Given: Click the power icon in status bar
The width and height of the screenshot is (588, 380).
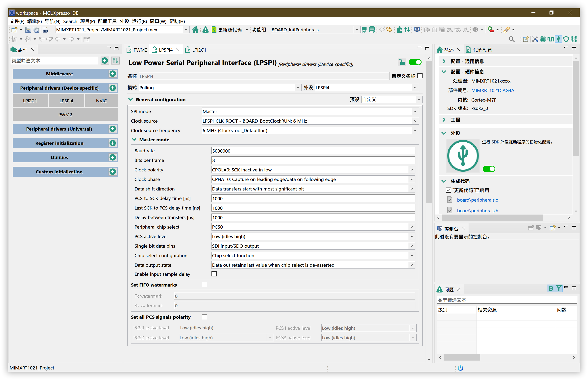Looking at the screenshot, I should click(x=460, y=368).
